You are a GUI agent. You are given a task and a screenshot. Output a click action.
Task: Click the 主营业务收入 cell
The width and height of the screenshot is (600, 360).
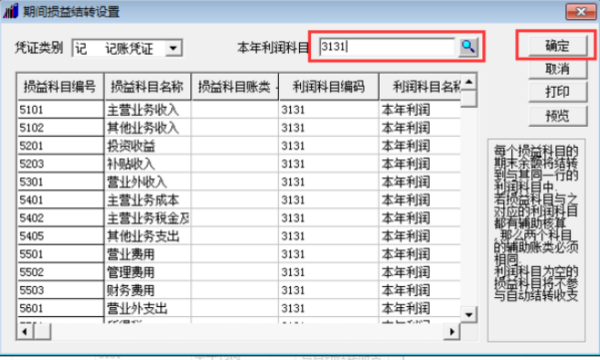tap(148, 110)
